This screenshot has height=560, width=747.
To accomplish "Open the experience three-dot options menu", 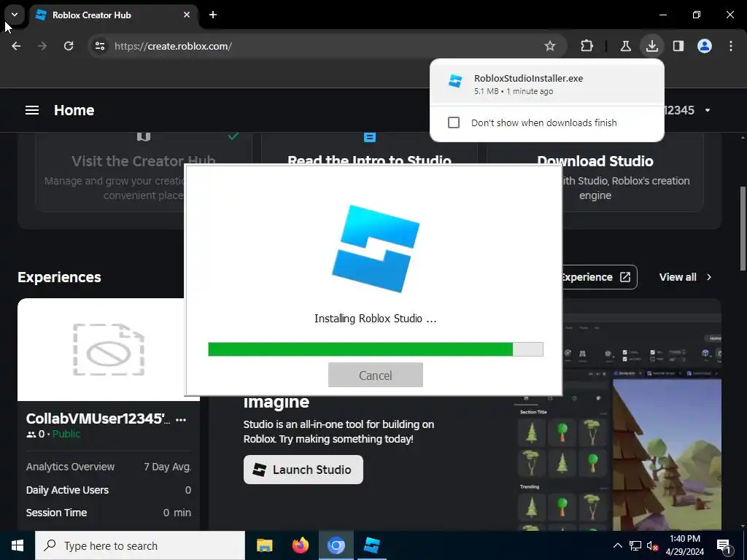I will [x=181, y=419].
